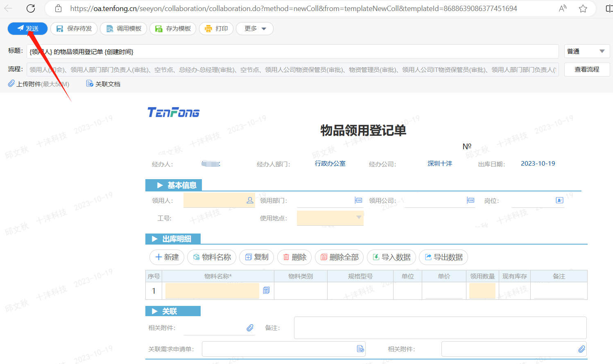Open the 使用地点 location dropdown
This screenshot has height=364, width=613.
(330, 218)
